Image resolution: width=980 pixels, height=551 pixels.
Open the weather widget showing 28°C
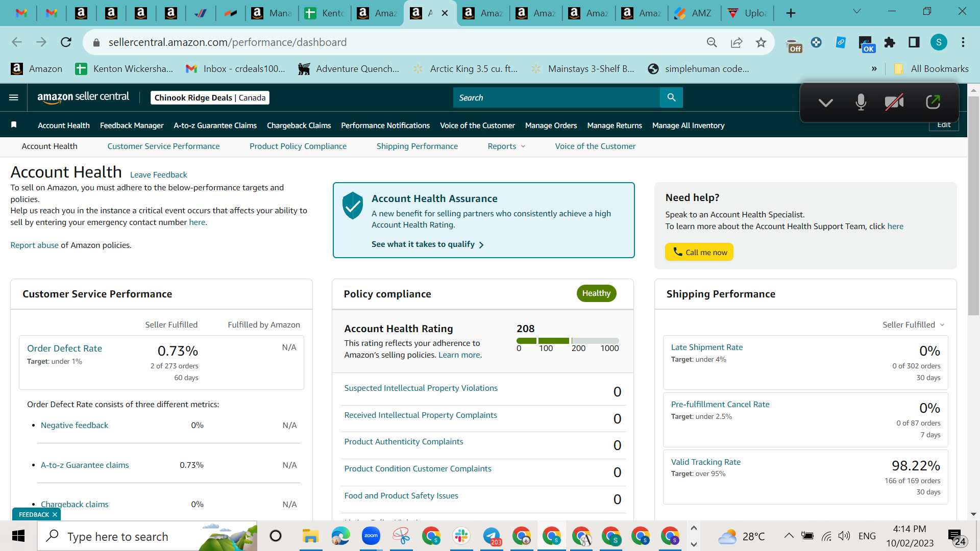coord(741,536)
